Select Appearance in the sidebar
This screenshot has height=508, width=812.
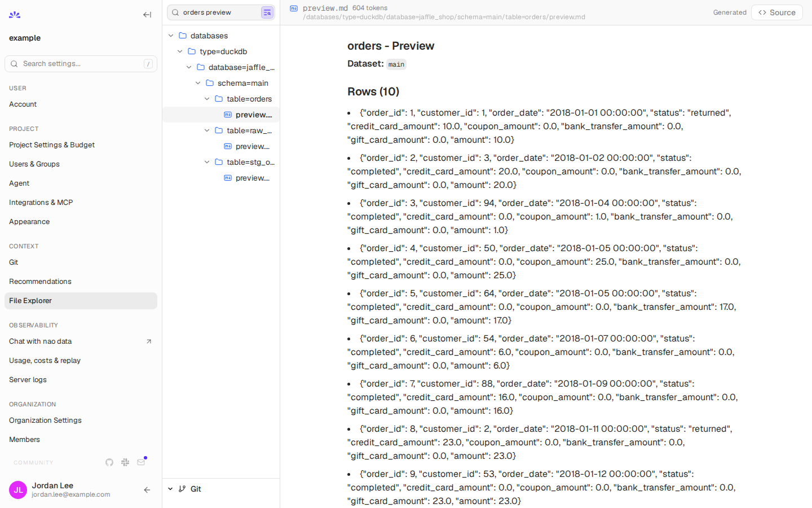pos(81,222)
